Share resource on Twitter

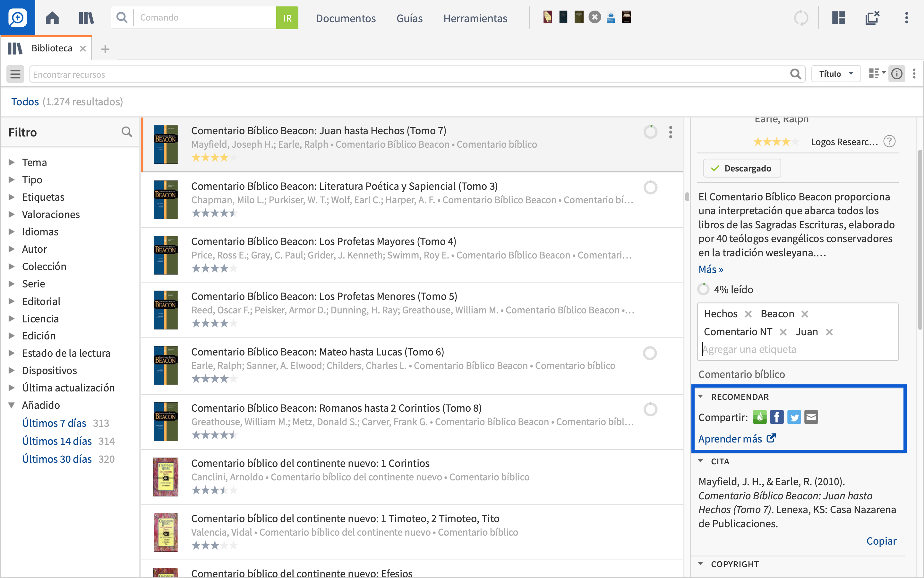click(794, 417)
